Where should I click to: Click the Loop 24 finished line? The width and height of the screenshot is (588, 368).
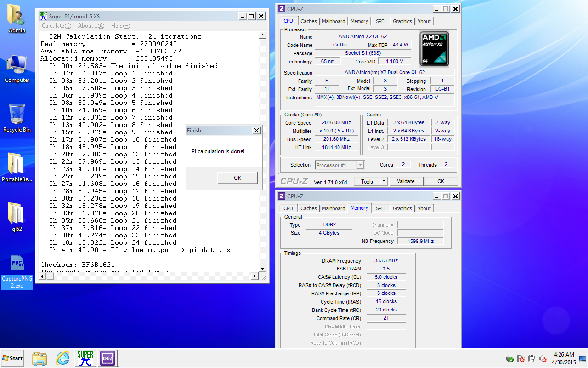113,242
